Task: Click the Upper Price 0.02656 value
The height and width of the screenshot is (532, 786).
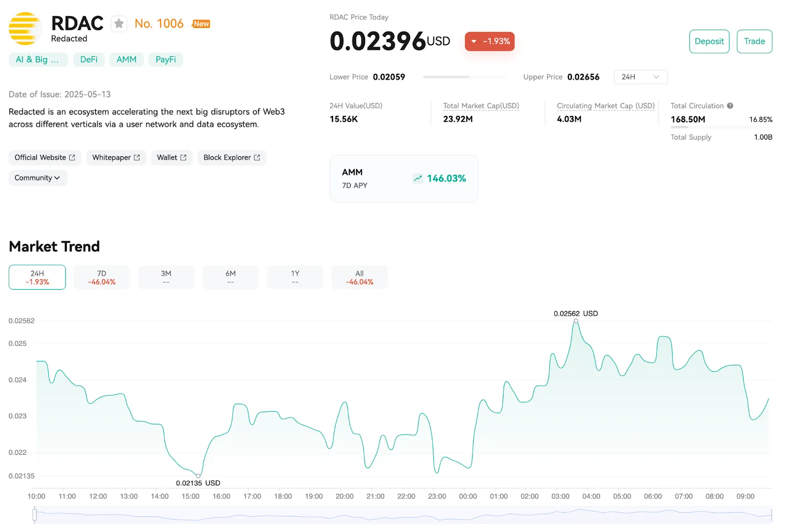Action: click(583, 77)
